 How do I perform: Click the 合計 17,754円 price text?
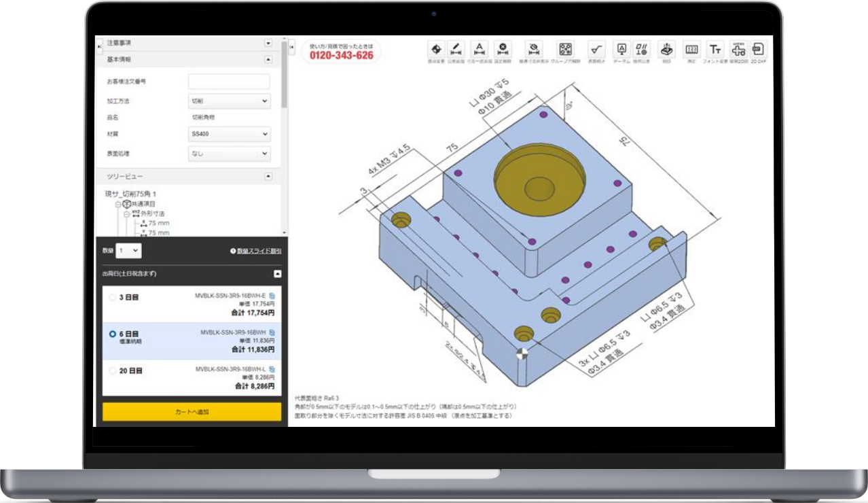(x=253, y=313)
